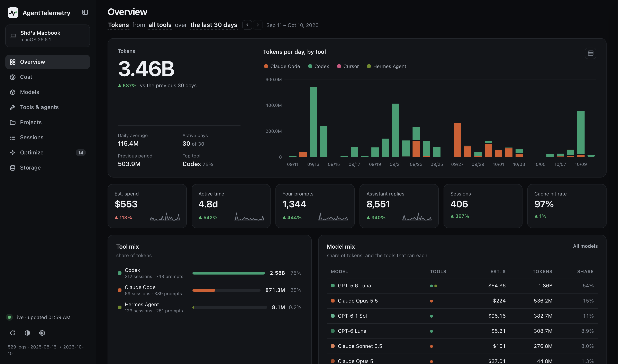618x364 pixels.
Task: Go to previous date period
Action: tap(247, 25)
